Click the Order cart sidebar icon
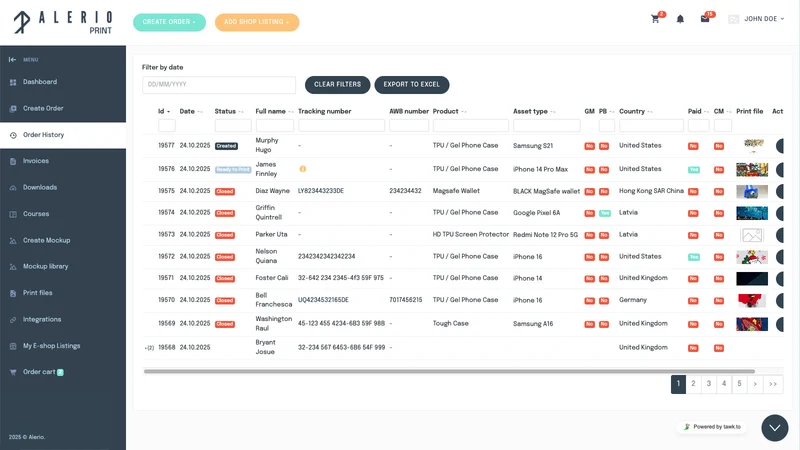Image resolution: width=800 pixels, height=450 pixels. point(13,372)
